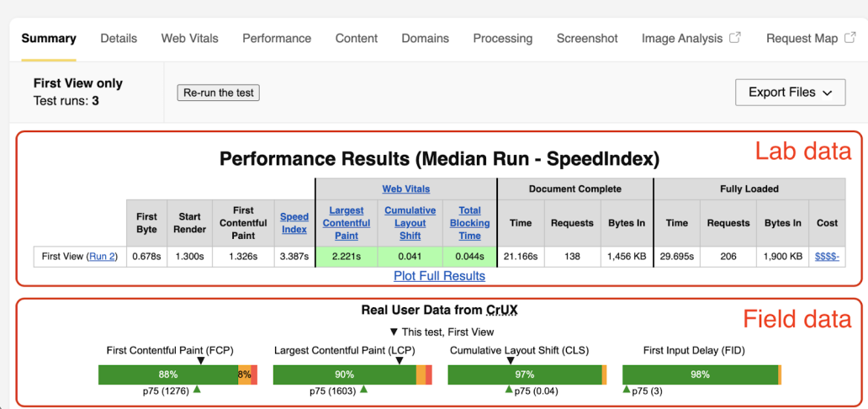868x409 pixels.
Task: Switch to the Screenshot tab
Action: 587,38
